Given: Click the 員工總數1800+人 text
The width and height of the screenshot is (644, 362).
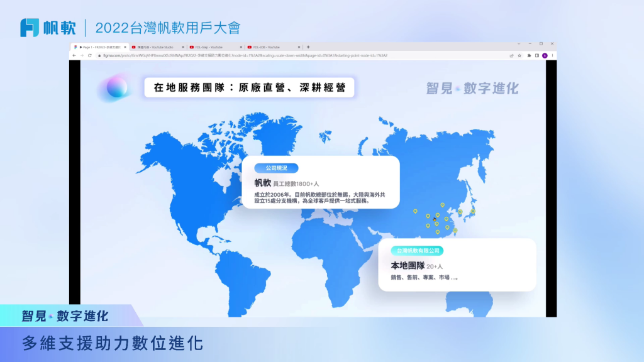Looking at the screenshot, I should (x=296, y=184).
